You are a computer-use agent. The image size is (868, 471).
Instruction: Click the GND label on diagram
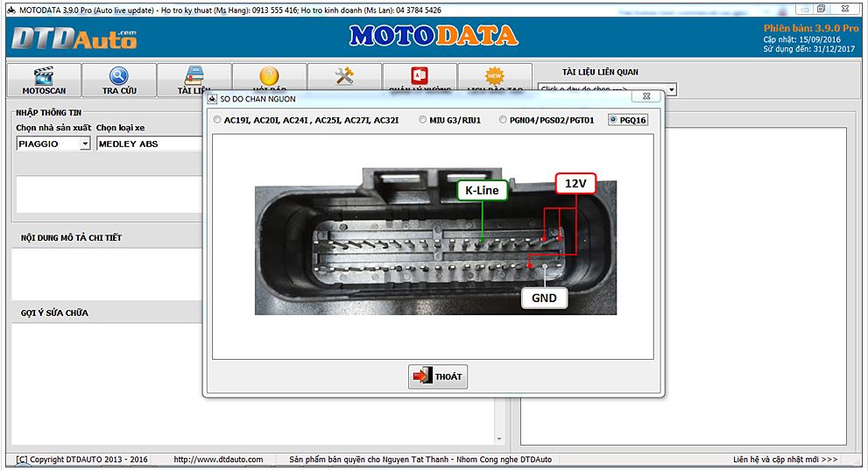click(x=544, y=298)
